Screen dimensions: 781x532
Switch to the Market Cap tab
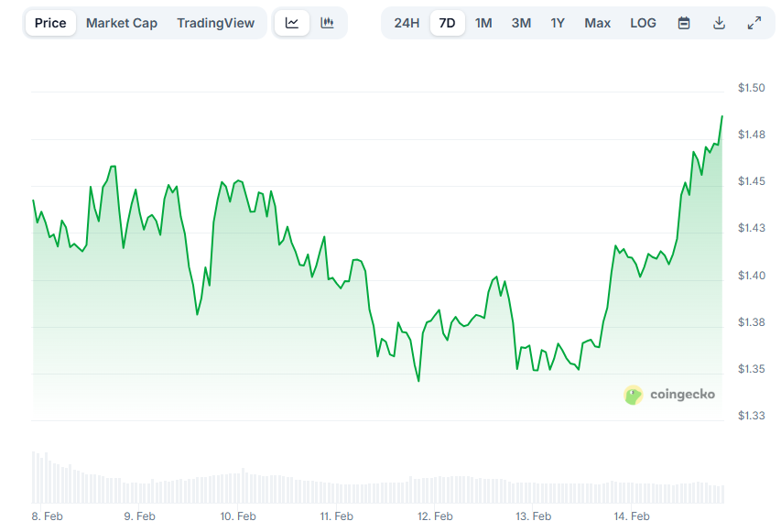click(x=122, y=23)
